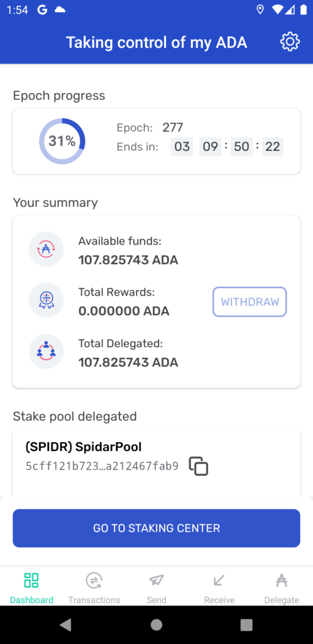Tap the epoch countdown timer

tap(227, 147)
